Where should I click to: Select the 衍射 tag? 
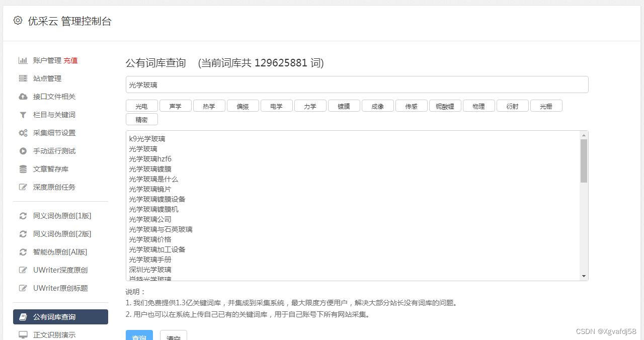[513, 106]
